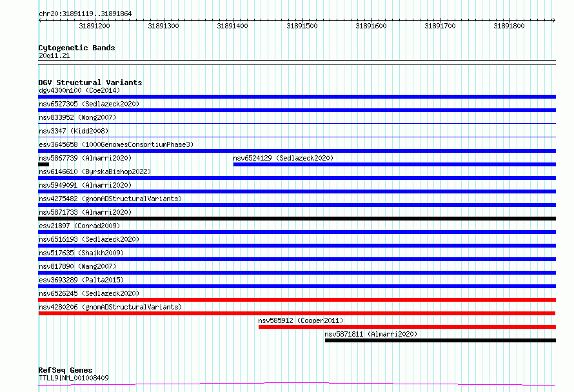Viewport: 574px width, 392px height.
Task: Click ruler position 31891800
Action: pos(510,26)
